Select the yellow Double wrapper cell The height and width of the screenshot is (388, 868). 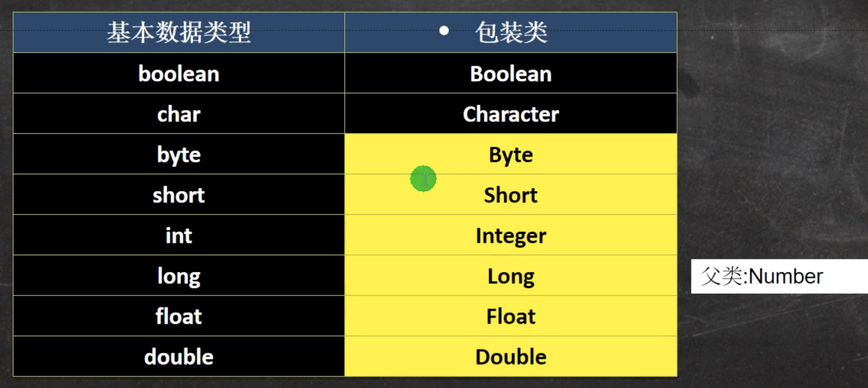(511, 357)
